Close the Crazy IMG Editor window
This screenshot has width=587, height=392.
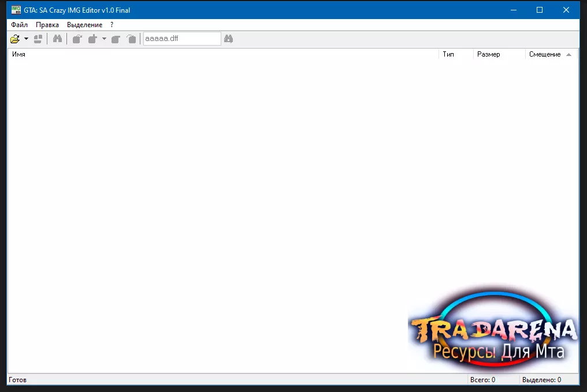click(566, 10)
